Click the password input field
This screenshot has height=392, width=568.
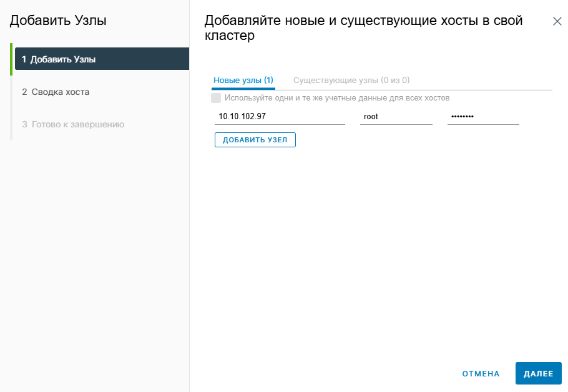coord(483,117)
